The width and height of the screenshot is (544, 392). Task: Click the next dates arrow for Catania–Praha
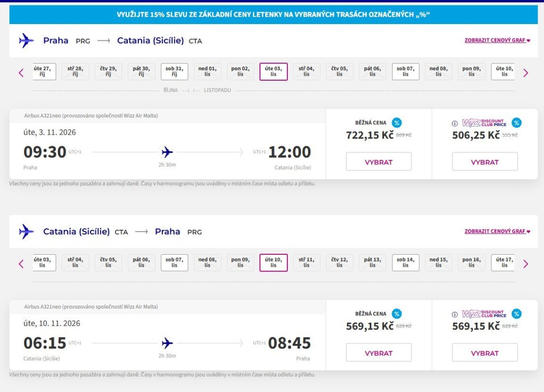[x=525, y=264]
